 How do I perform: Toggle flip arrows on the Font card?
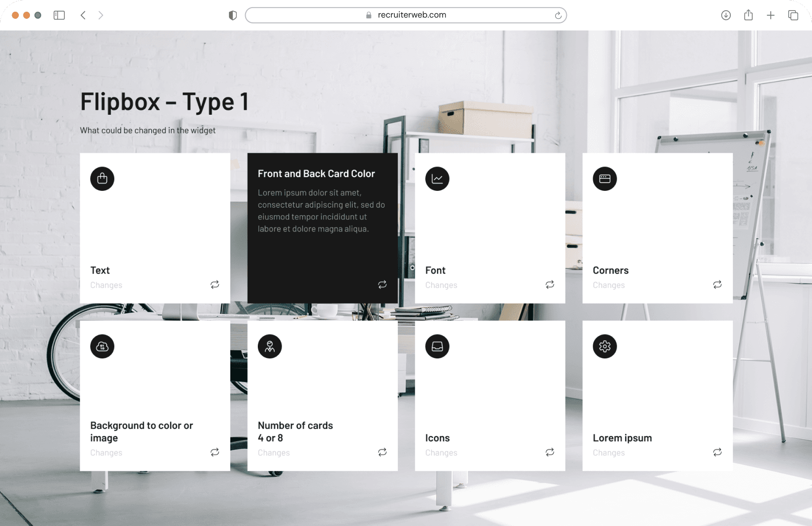[x=550, y=284]
